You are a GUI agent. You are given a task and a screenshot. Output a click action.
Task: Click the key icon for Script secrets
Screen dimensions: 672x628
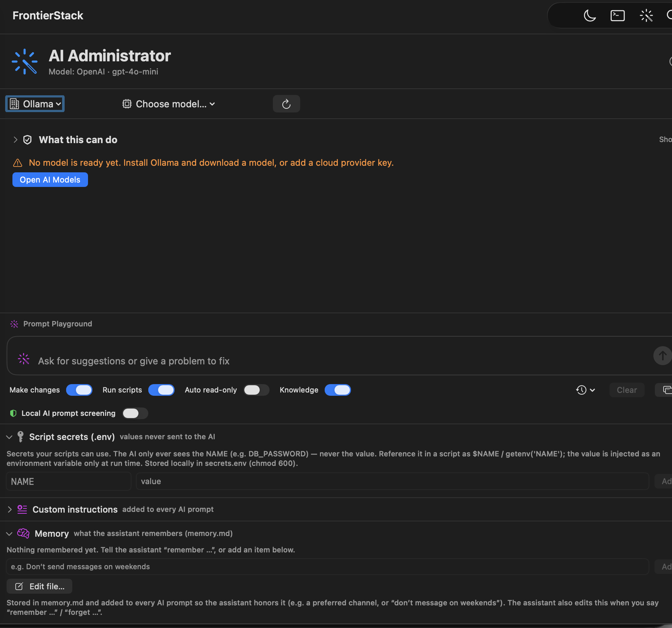[21, 437]
